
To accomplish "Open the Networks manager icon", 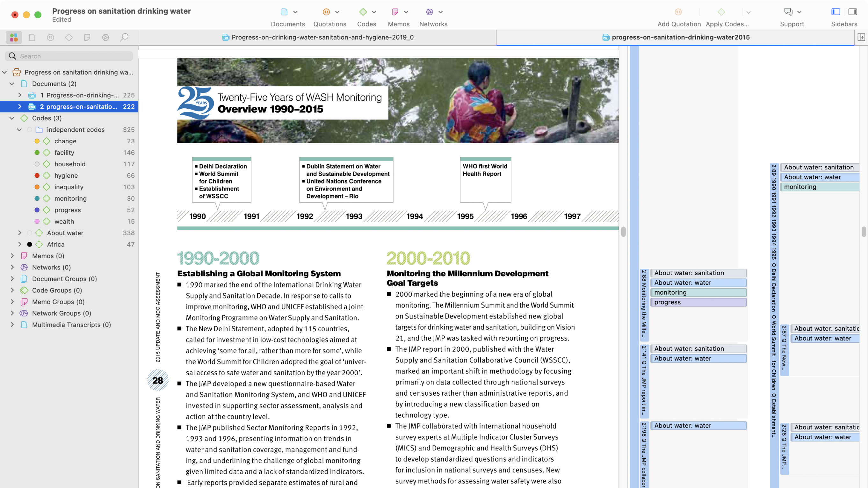I will tap(429, 12).
